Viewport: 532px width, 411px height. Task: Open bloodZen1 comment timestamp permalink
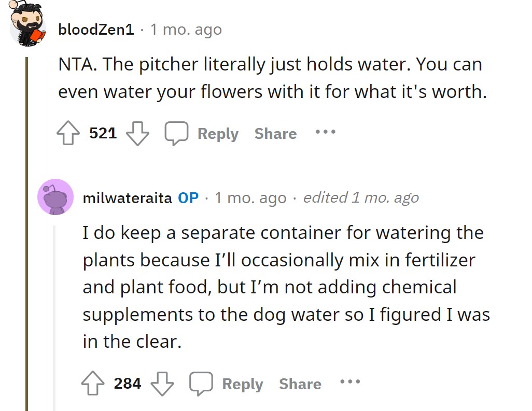(186, 30)
